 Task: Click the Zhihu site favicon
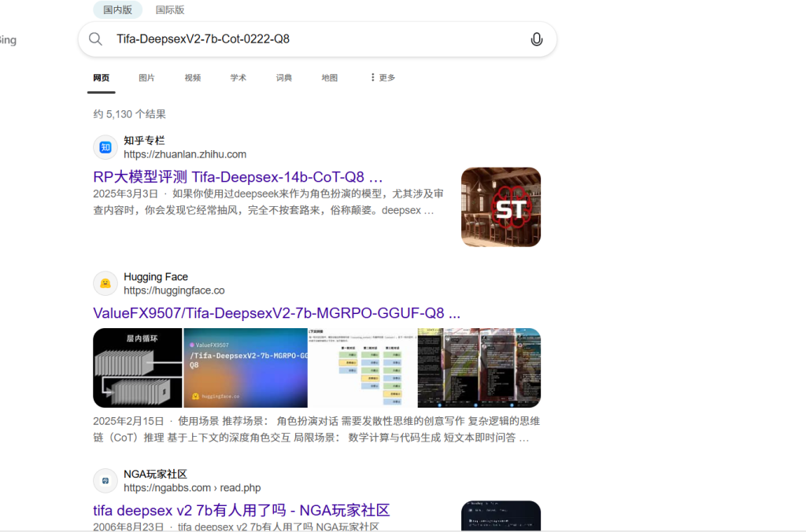(x=105, y=147)
